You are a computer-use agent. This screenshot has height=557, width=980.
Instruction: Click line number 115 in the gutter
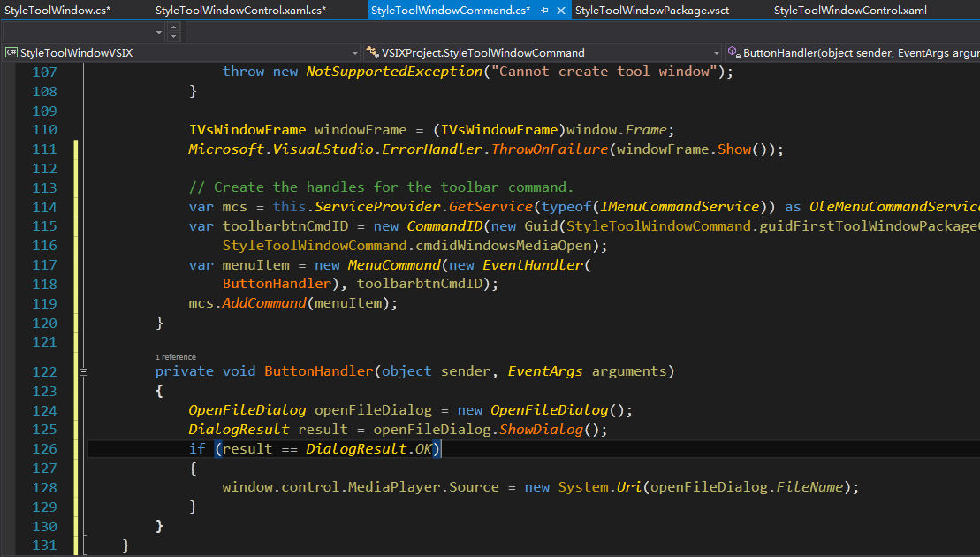[x=44, y=226]
